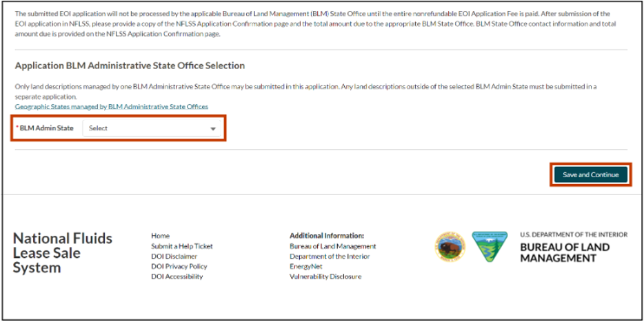Click the Department of the Interior bison seal

pyautogui.click(x=450, y=247)
